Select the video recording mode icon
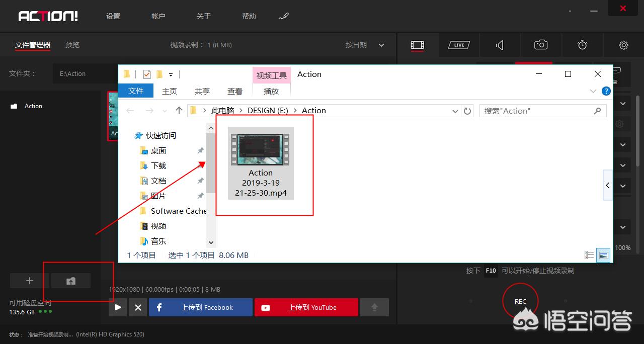Viewport: 644px width, 344px height. pos(418,45)
